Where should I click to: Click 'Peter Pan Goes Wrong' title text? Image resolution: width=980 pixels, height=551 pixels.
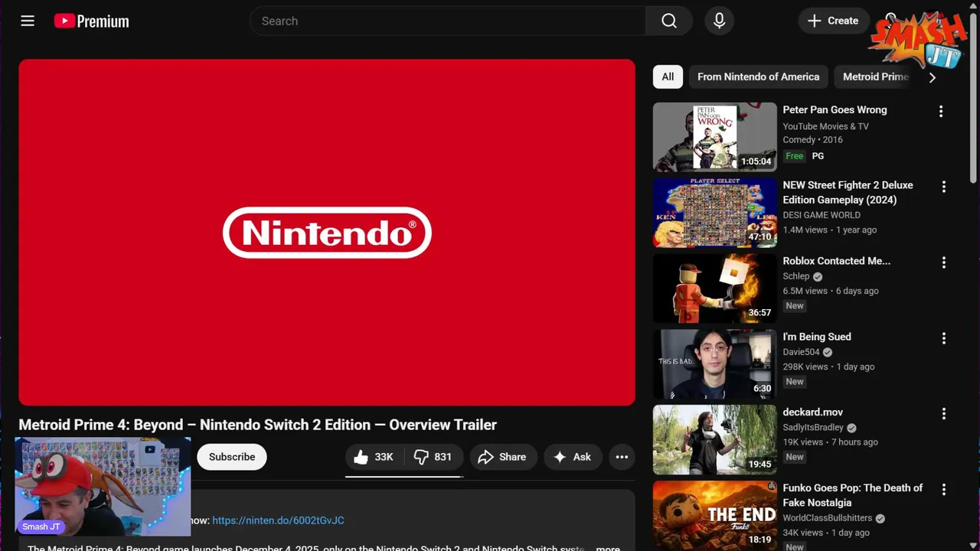tap(835, 109)
